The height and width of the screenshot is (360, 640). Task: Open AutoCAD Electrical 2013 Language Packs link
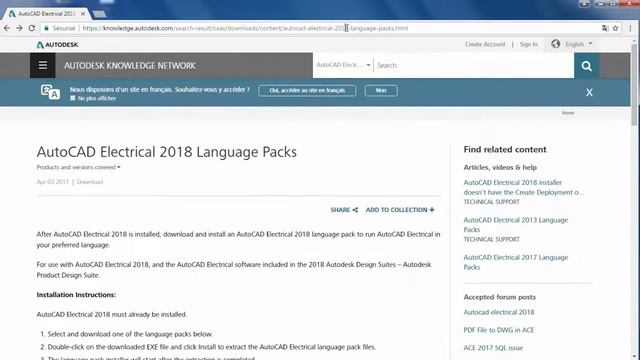516,225
